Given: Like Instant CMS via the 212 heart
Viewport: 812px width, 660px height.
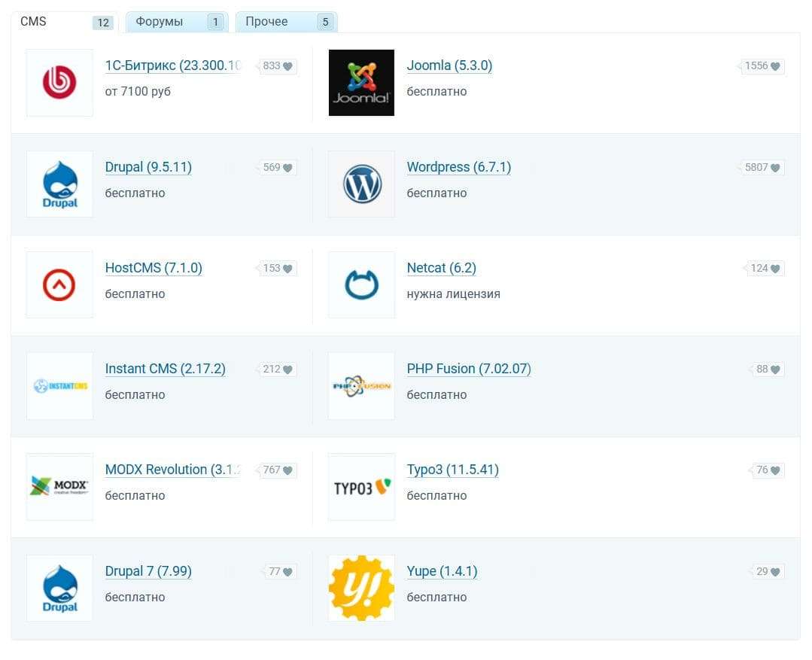Looking at the screenshot, I should click(287, 370).
